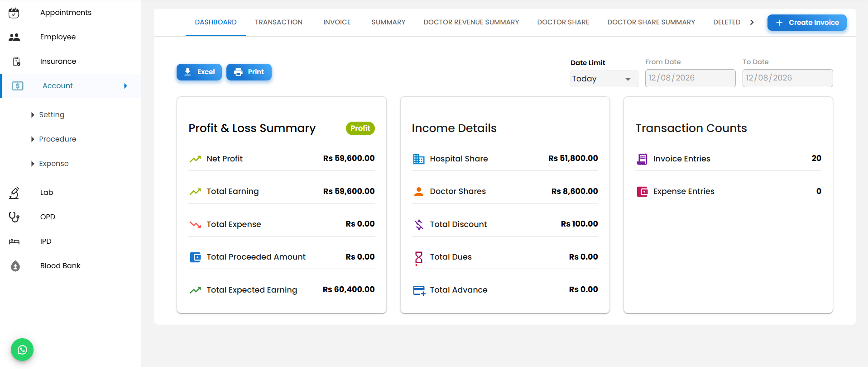Viewport: 868px width, 369px height.
Task: Click the plus icon on Create Invoice
Action: [779, 23]
